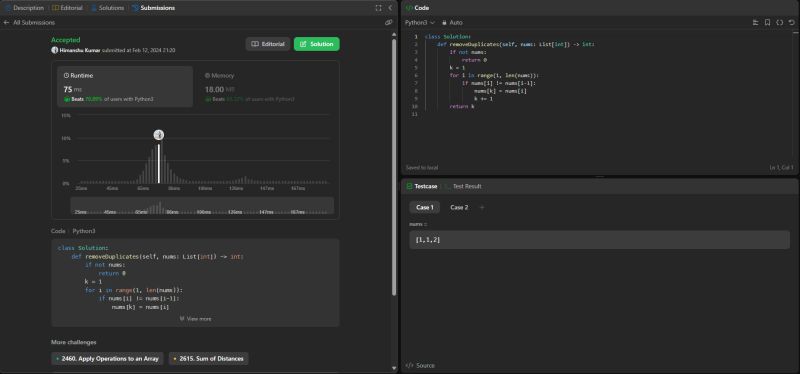Click the format code icon in editor toolbar

(756, 22)
